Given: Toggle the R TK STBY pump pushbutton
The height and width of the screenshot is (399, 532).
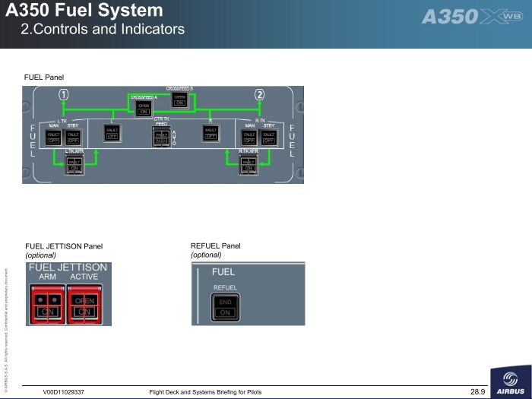Looking at the screenshot, I should [269, 138].
